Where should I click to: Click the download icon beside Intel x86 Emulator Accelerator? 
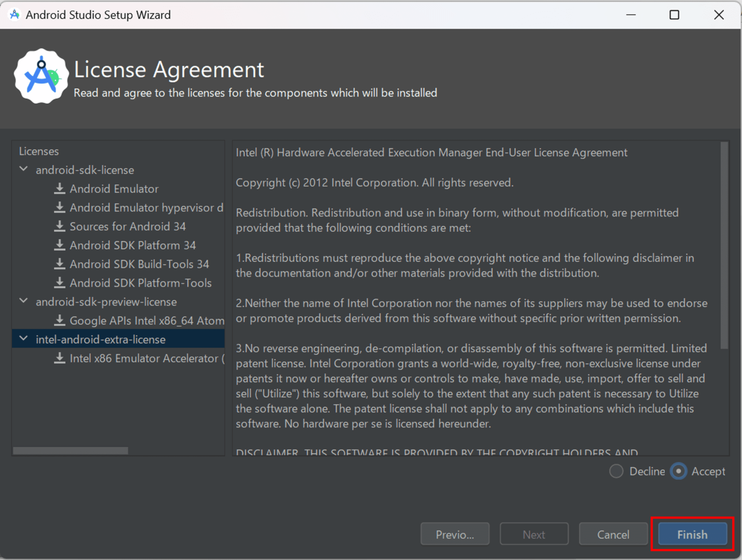click(x=60, y=358)
